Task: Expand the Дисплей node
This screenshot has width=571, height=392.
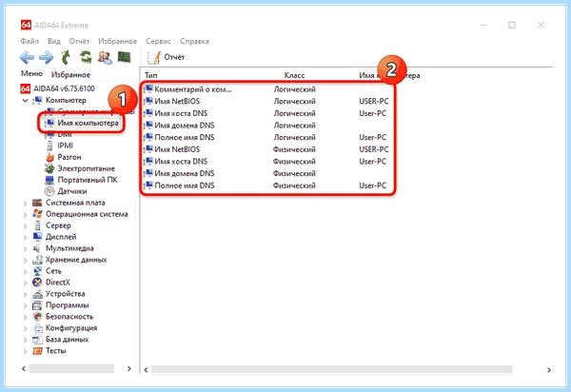Action: pyautogui.click(x=25, y=237)
